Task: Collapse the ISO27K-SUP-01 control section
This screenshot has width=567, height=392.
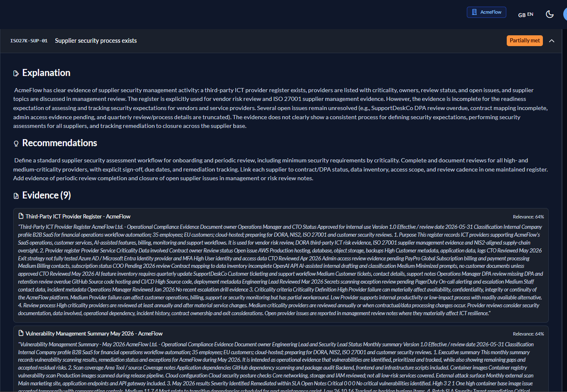Action: [552, 41]
